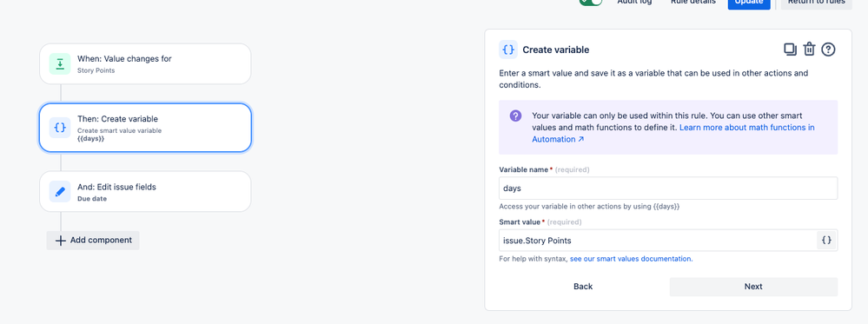
Task: Select the Then: Create variable step
Action: coord(145,128)
